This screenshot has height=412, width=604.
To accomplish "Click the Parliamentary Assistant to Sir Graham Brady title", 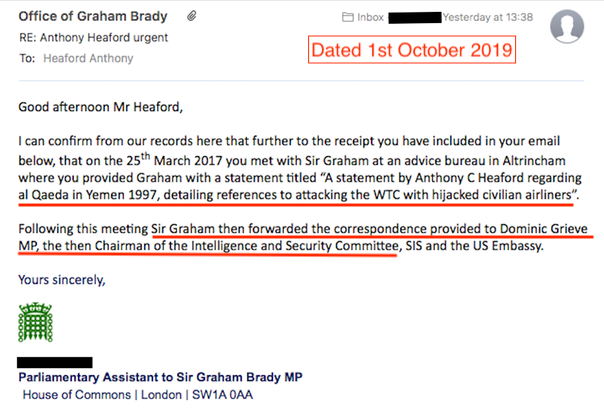I will pos(160,377).
